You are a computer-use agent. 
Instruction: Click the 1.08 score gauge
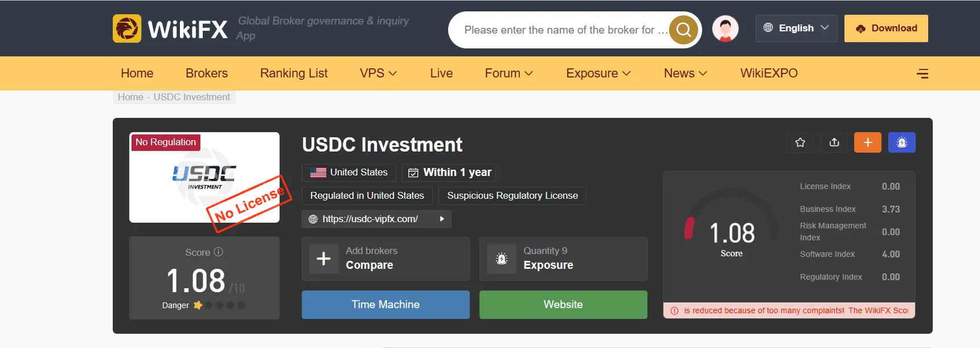click(732, 231)
